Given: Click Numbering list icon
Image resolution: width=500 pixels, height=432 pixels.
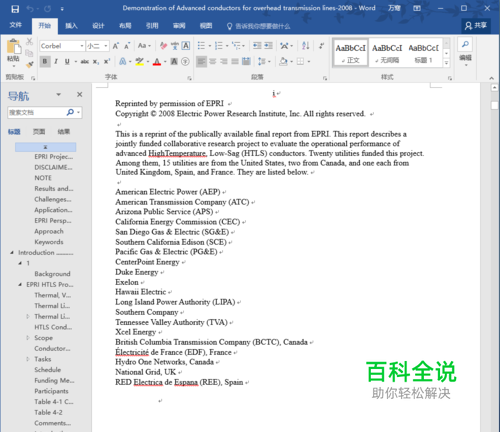Looking at the screenshot, I should click(218, 46).
